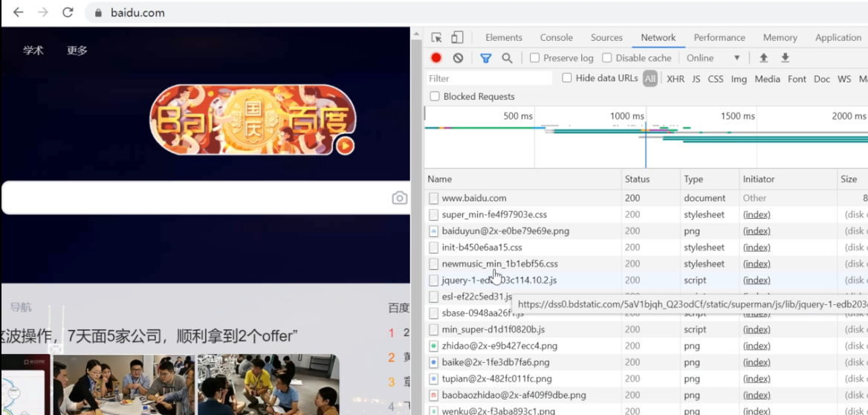Click icon beside baiduyun@2x-e0be79e69e.png
Screen dimensions: 868x415
tap(433, 231)
